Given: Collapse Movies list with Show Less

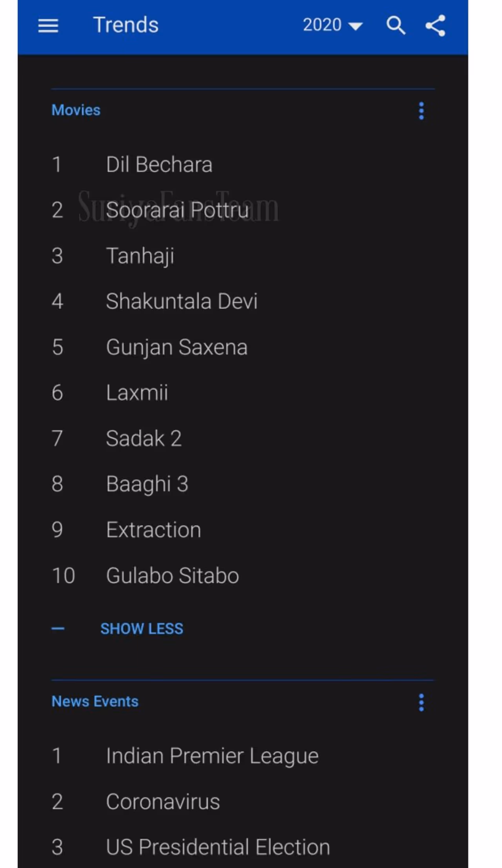Looking at the screenshot, I should coord(142,628).
